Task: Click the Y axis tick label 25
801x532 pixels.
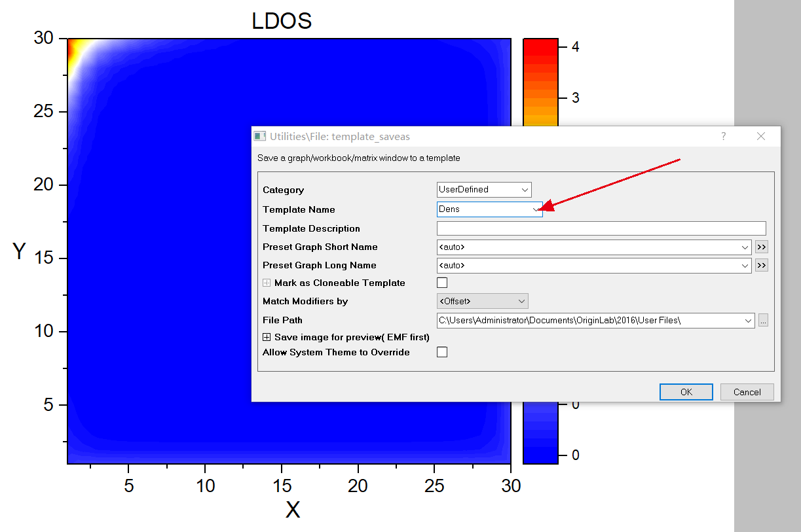Action: [43, 112]
